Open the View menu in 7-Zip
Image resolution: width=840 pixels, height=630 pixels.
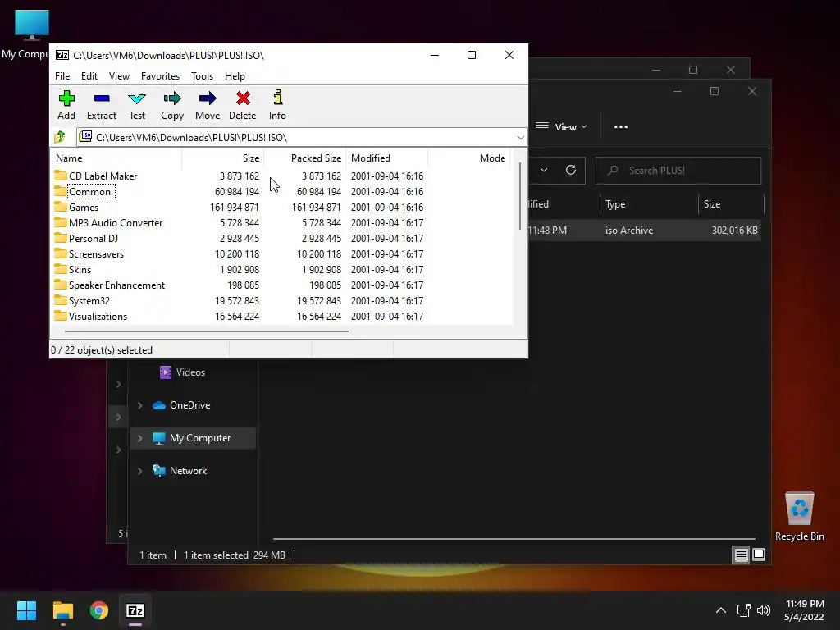click(119, 76)
